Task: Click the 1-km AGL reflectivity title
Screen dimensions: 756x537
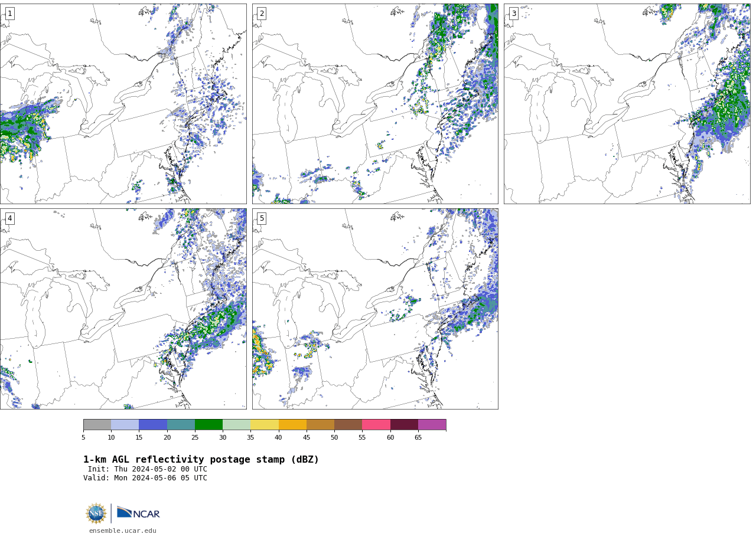Action: (201, 460)
